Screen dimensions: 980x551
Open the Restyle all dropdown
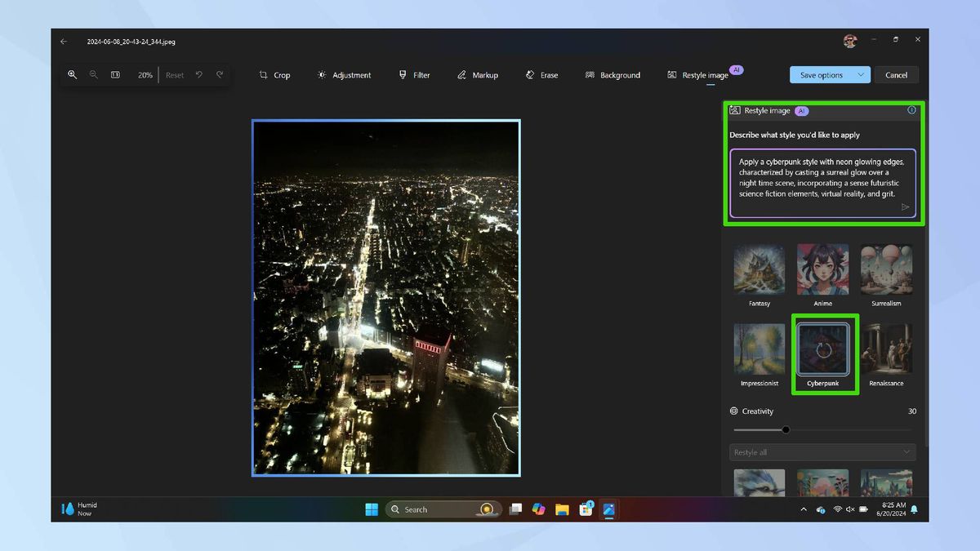pos(822,452)
